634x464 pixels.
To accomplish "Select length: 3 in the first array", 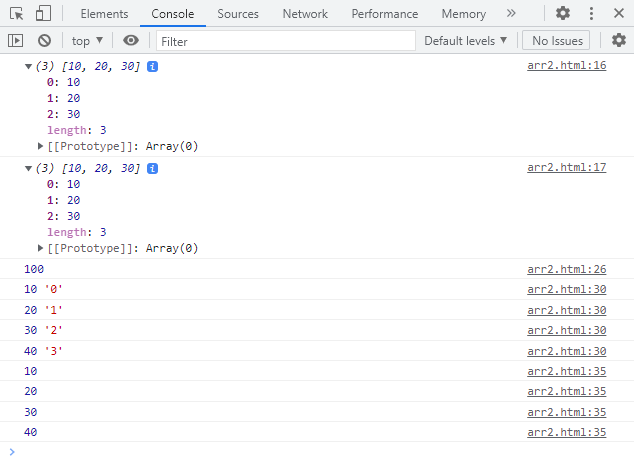I will 77,130.
